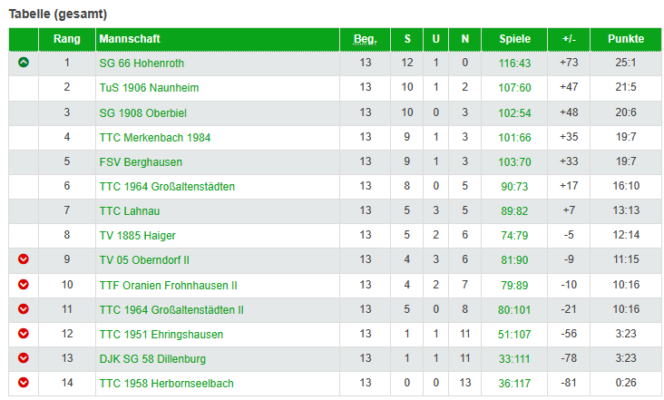Viewport: 664px width, 400px height.
Task: Click the Mannschaft column header
Action: [130, 39]
